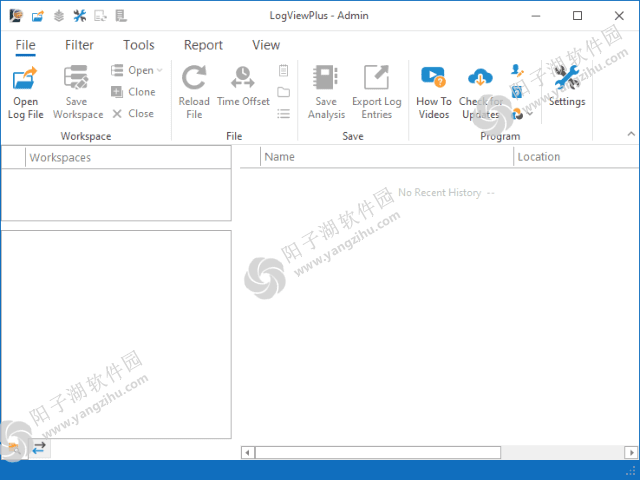The height and width of the screenshot is (480, 640).
Task: Click the horizontal scrollbar left arrow
Action: [247, 452]
